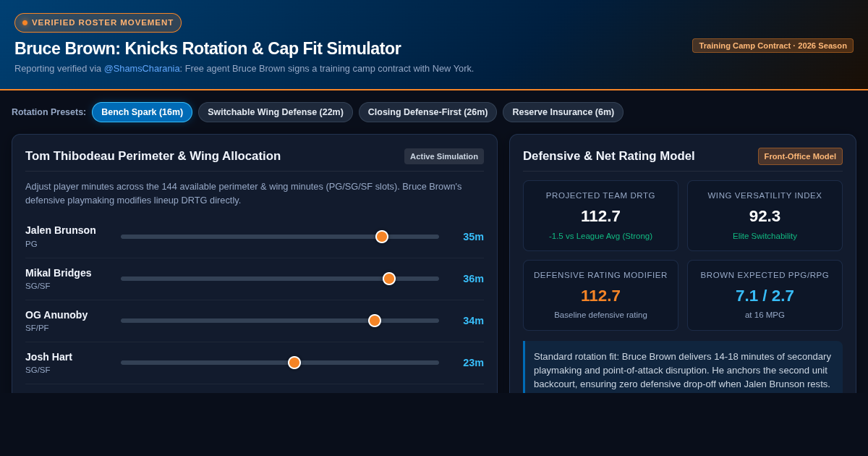
Task: Select Switchable Wing Defense (22m) preset
Action: coord(276,112)
